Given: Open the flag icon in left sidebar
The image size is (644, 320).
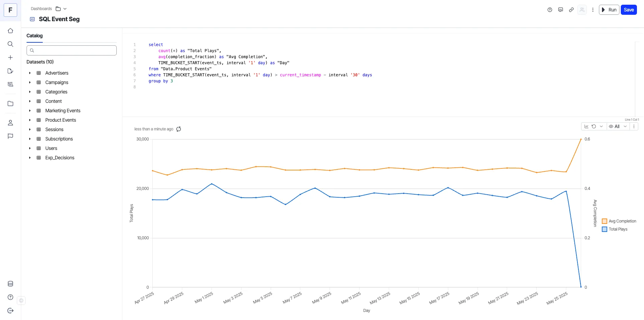Looking at the screenshot, I should point(10,136).
